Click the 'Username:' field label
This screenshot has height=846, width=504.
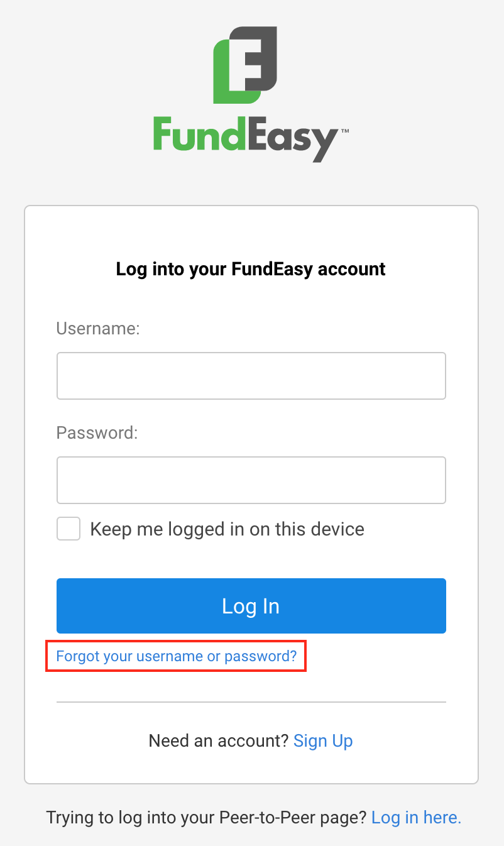98,328
